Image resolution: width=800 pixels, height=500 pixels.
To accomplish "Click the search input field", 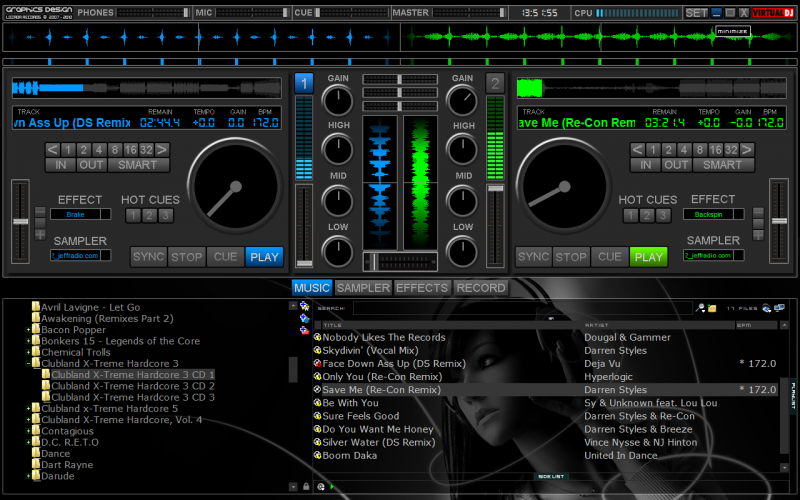I will tap(522, 308).
